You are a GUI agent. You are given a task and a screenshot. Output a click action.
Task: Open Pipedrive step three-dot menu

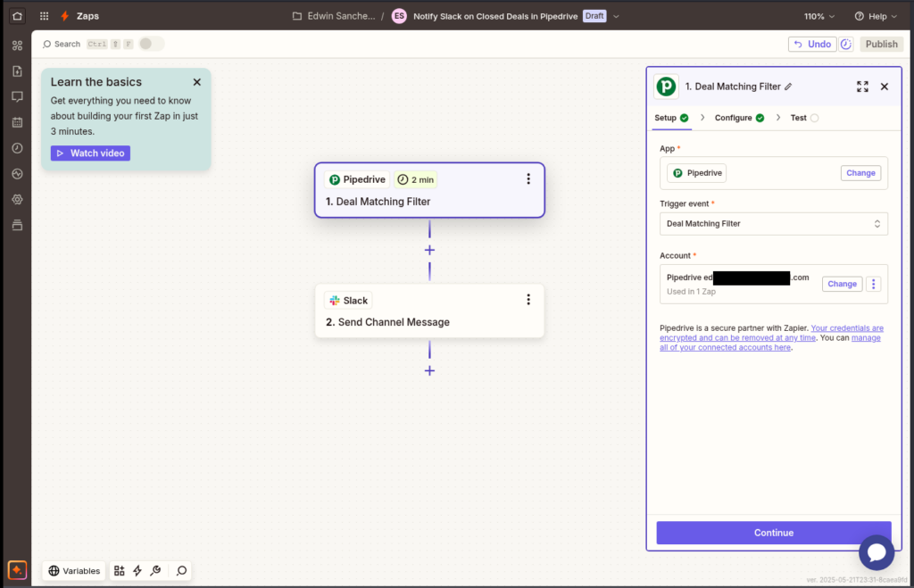(528, 179)
